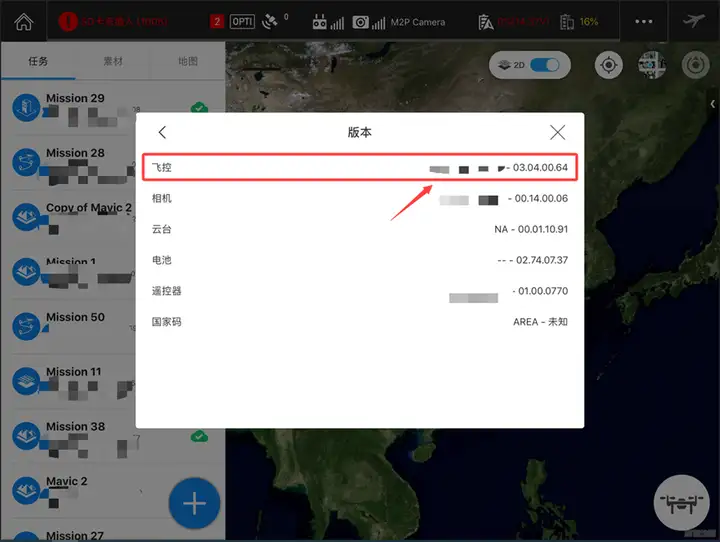Screen dimensions: 720x542
Task: Select the 遥控器 version row
Action: click(360, 291)
